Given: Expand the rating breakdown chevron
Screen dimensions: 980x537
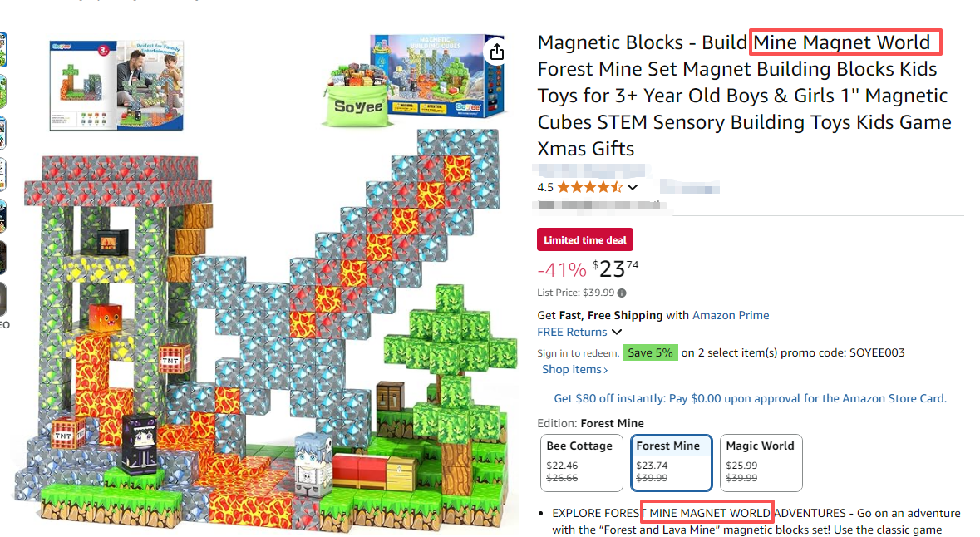Looking at the screenshot, I should [633, 187].
